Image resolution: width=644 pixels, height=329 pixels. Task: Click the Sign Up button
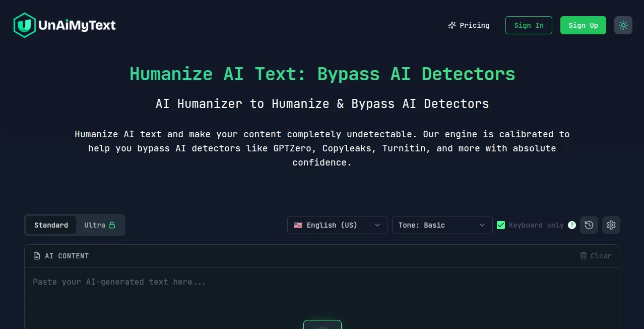[583, 25]
